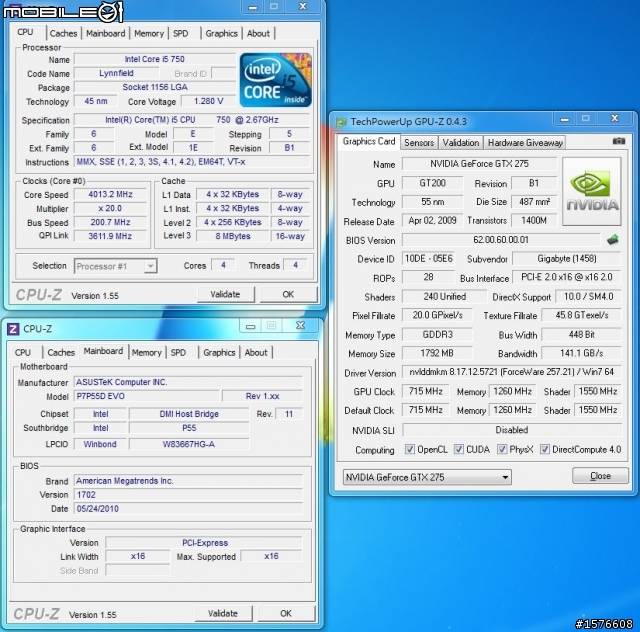Click the BIOS save chip icon in GPU-Z

(613, 240)
